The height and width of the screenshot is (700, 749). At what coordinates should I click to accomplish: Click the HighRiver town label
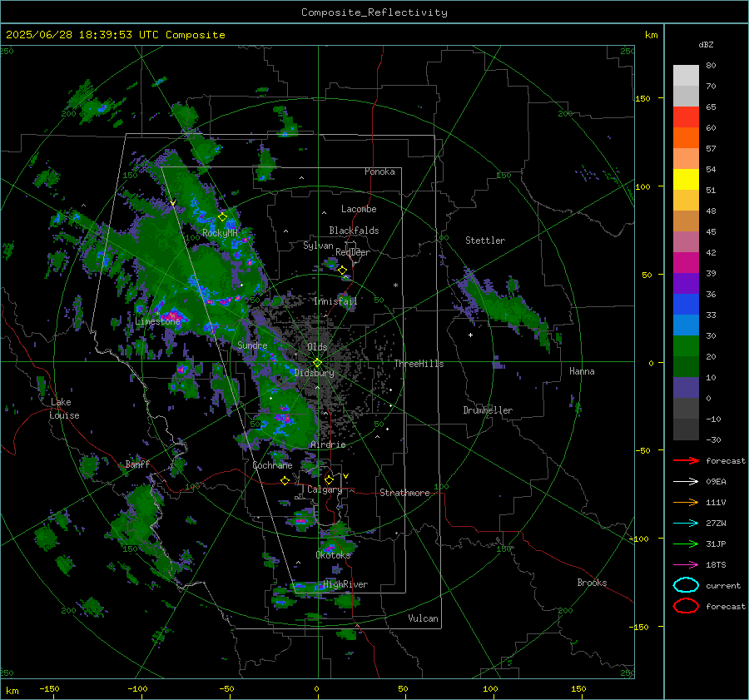coord(345,584)
